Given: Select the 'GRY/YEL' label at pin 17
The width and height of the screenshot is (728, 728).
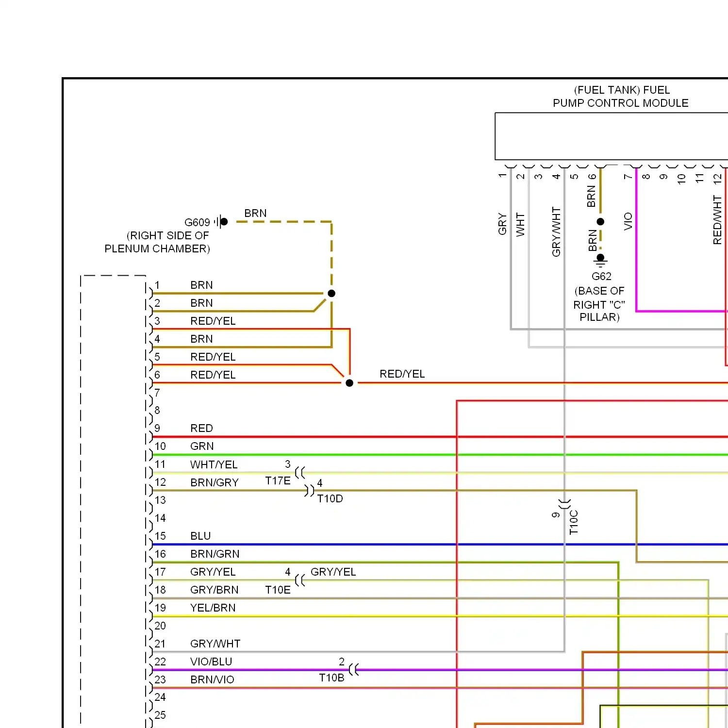Looking at the screenshot, I should 213,572.
